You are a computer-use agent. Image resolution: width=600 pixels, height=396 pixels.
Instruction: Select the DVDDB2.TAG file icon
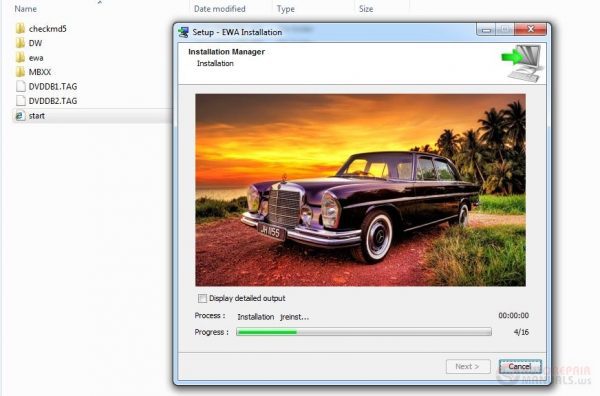[x=21, y=101]
